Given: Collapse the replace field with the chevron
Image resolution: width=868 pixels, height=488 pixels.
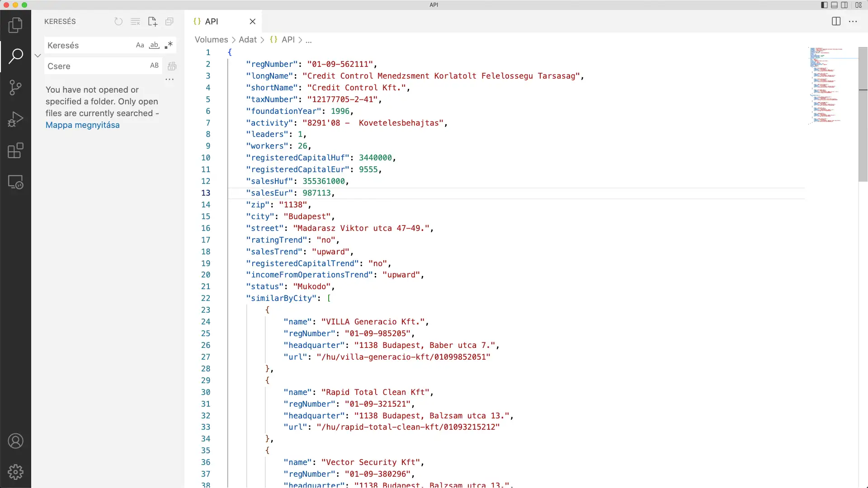Looking at the screenshot, I should point(38,55).
